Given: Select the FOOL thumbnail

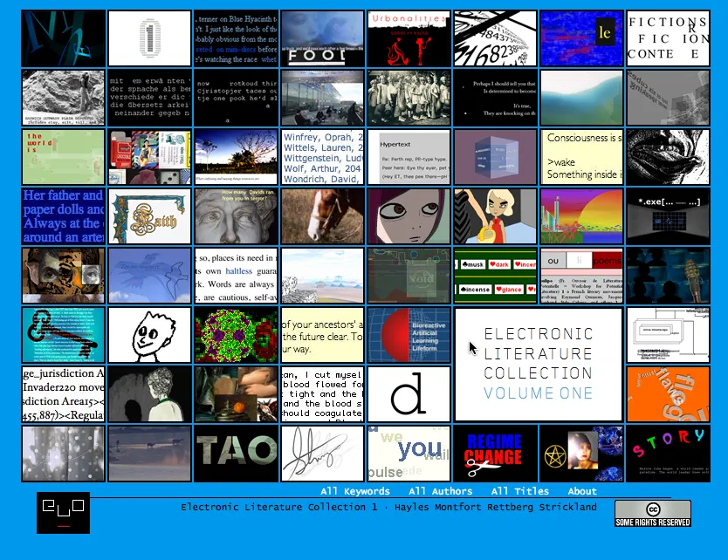Looking at the screenshot, I should click(322, 38).
